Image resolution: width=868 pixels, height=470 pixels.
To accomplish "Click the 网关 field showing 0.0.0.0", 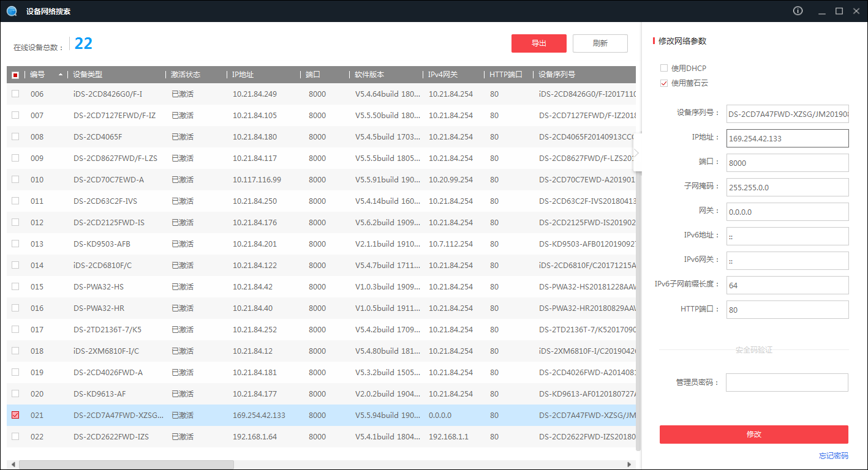I will 787,212.
